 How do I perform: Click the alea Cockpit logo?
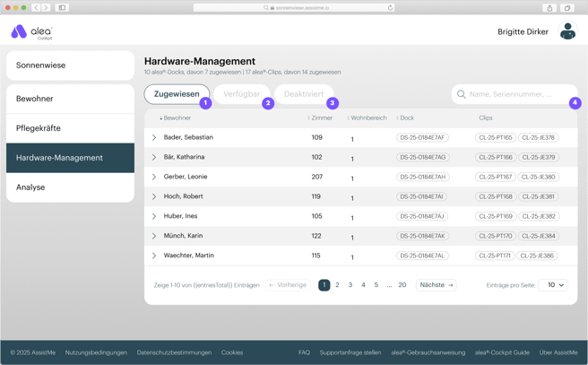32,32
